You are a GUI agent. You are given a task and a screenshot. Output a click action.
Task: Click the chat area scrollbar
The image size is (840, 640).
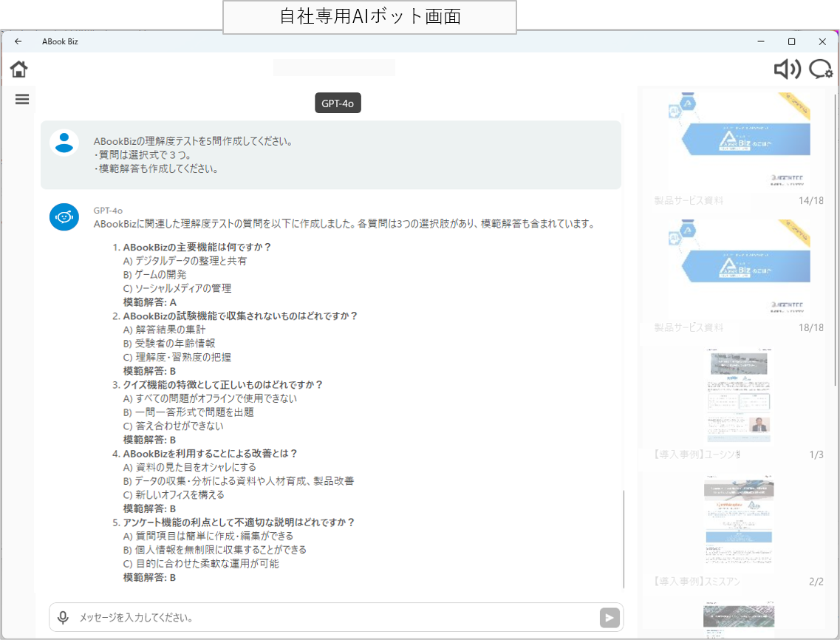coord(624,539)
